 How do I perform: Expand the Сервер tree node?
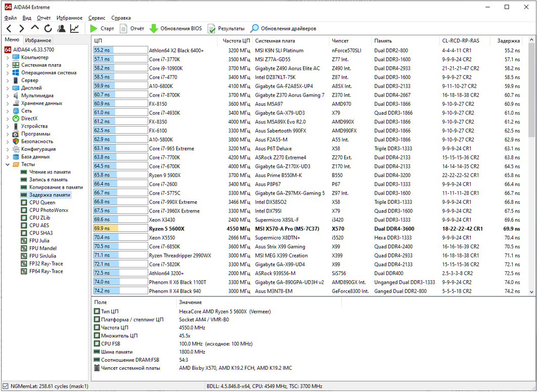point(8,80)
